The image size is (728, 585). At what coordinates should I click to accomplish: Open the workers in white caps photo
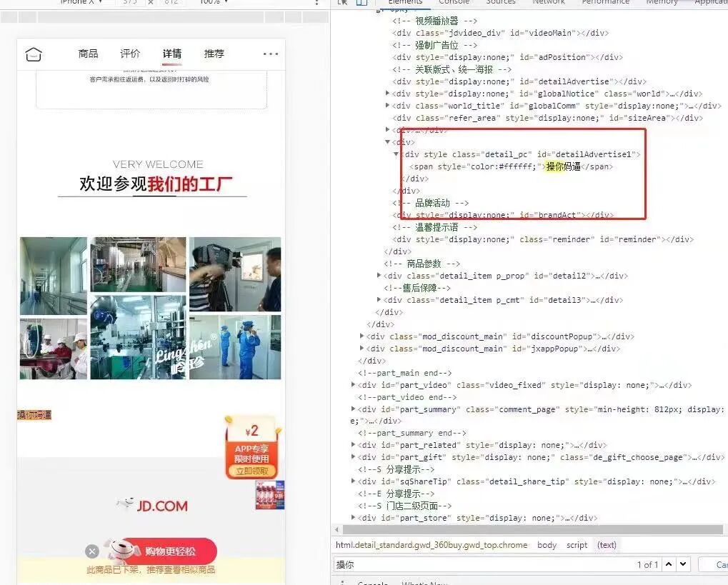tap(54, 349)
